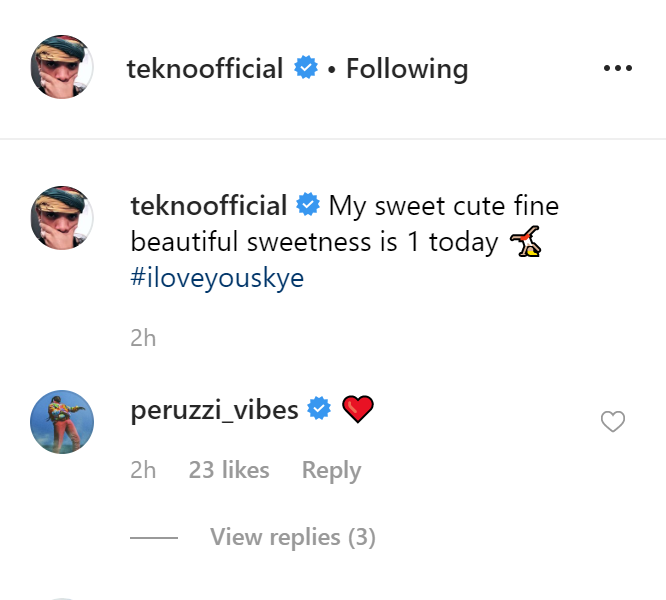The image size is (666, 600).
Task: Click the caption's 2h timestamp
Action: pyautogui.click(x=143, y=338)
